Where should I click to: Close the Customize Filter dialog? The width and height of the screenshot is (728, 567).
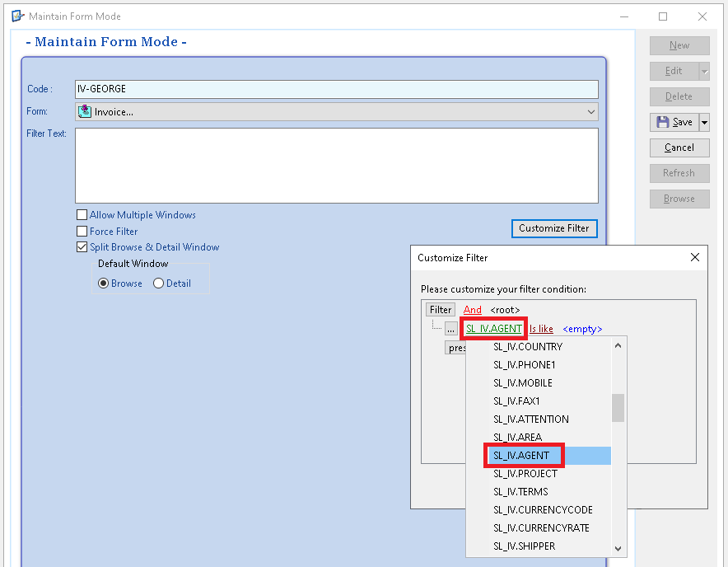coord(696,257)
